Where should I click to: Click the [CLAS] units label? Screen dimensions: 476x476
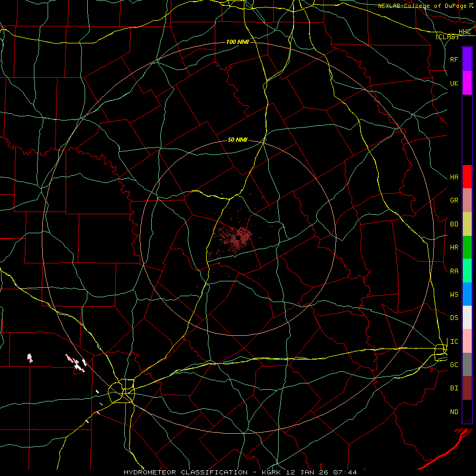[447, 36]
